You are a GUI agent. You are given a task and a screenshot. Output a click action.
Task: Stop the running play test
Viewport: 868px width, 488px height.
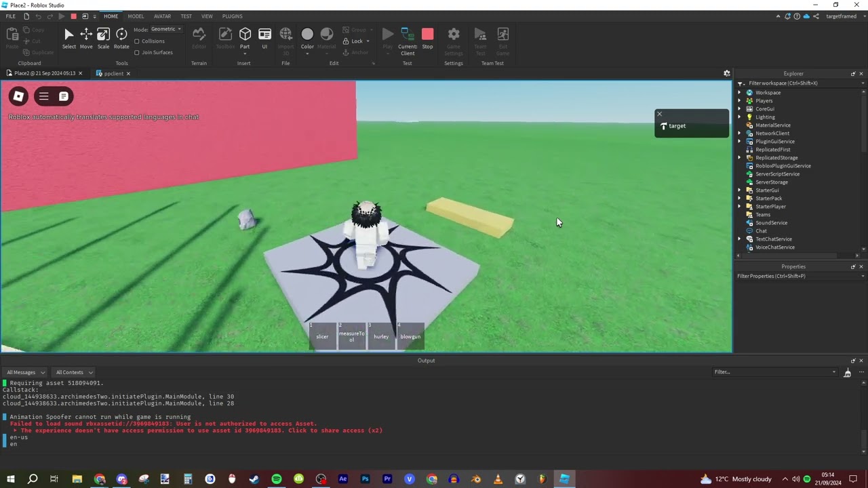pos(427,39)
